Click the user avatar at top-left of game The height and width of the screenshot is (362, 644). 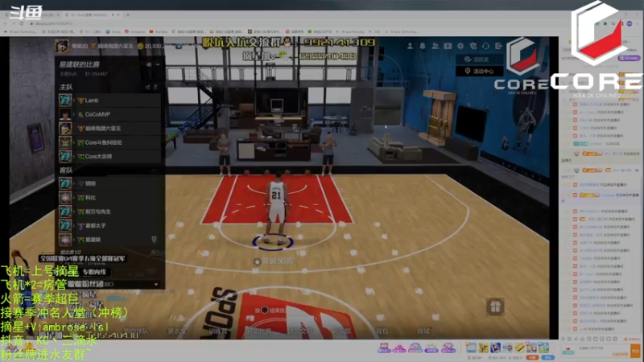pyautogui.click(x=62, y=46)
